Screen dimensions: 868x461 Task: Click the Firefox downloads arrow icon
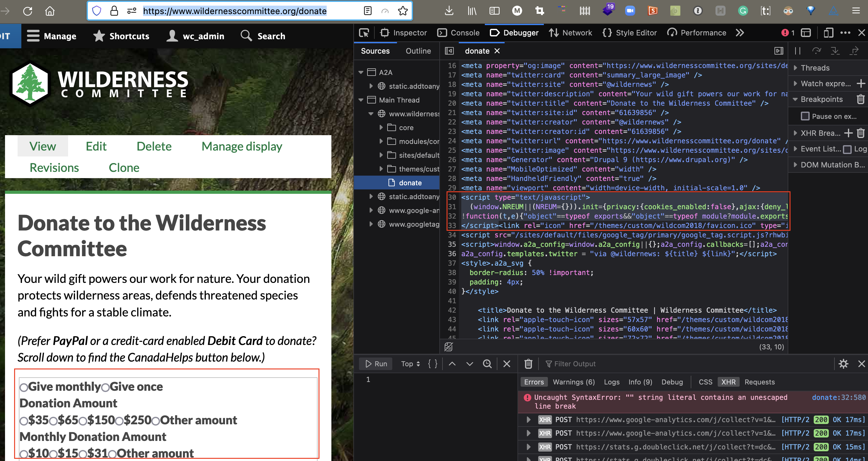click(x=448, y=11)
